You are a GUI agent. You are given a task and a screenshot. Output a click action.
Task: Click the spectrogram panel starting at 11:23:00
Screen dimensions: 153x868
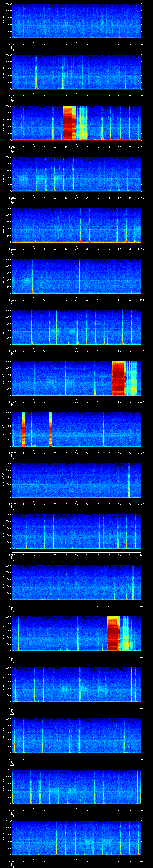[x=76, y=72]
